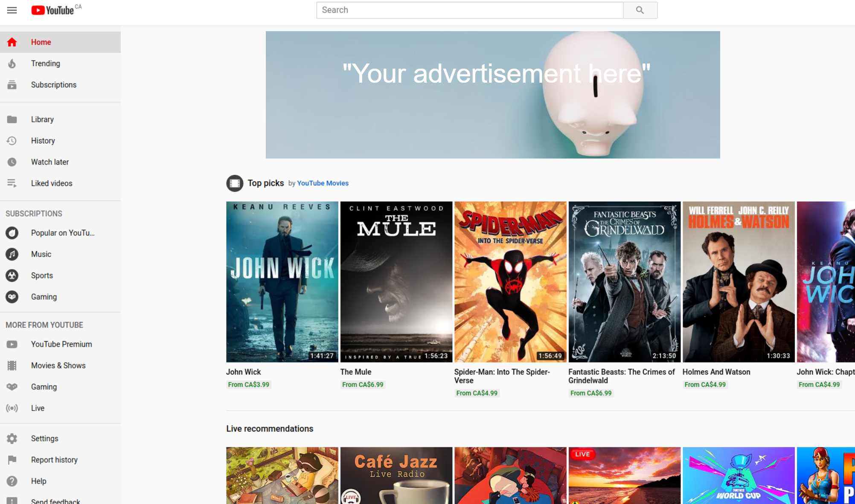Open Trending from the sidebar
This screenshot has width=855, height=504.
(x=60, y=64)
